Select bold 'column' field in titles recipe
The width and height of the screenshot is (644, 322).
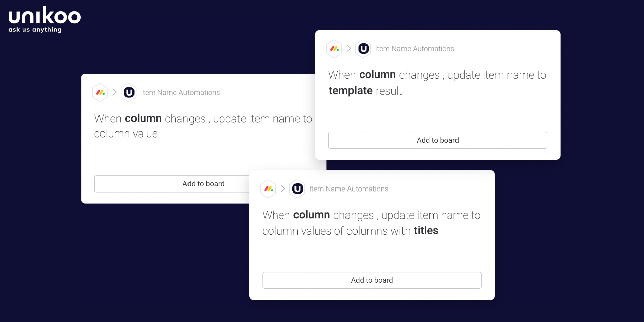pyautogui.click(x=312, y=215)
